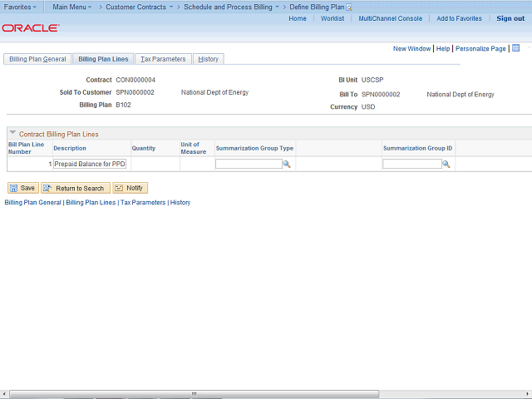Collapse Contract Billing Plan Lines section

[13, 133]
